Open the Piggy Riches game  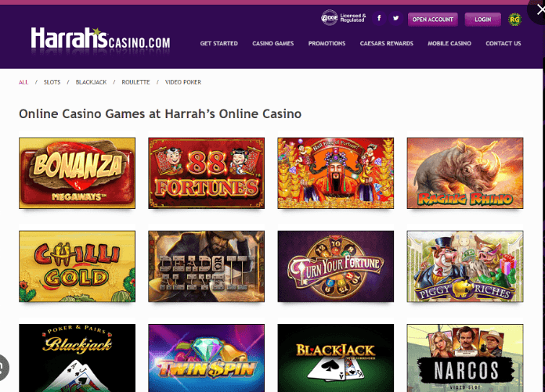coord(465,266)
